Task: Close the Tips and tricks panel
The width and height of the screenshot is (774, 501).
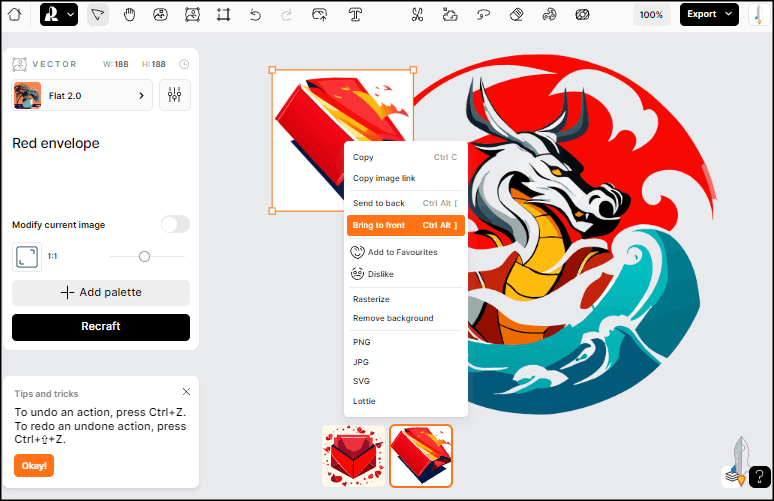Action: pyautogui.click(x=186, y=392)
